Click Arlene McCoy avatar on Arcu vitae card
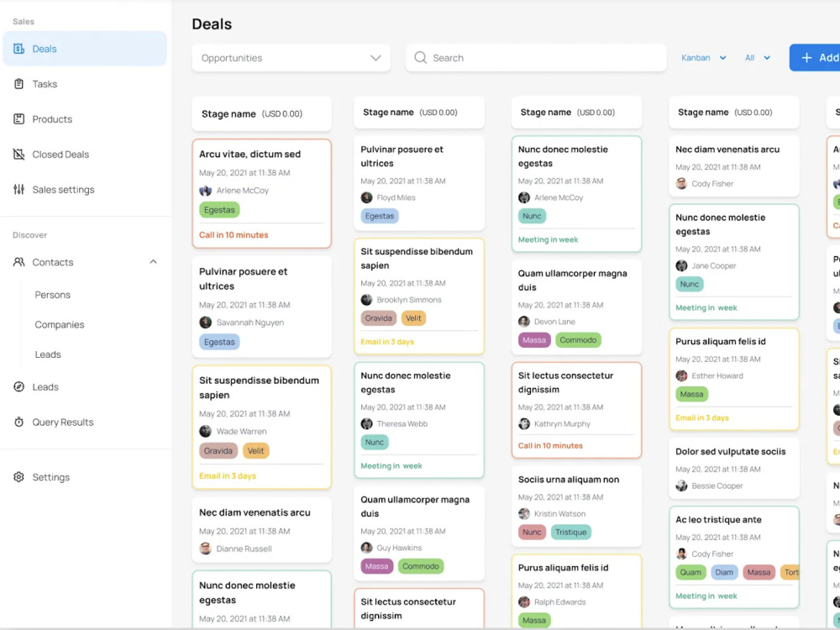The width and height of the screenshot is (840, 630). point(205,191)
